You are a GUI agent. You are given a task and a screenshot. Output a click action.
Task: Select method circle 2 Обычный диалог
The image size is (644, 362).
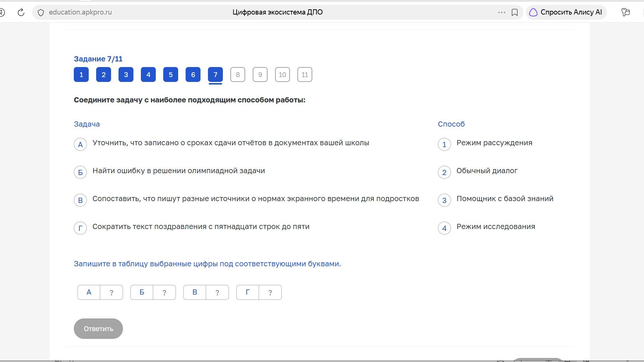click(x=444, y=172)
